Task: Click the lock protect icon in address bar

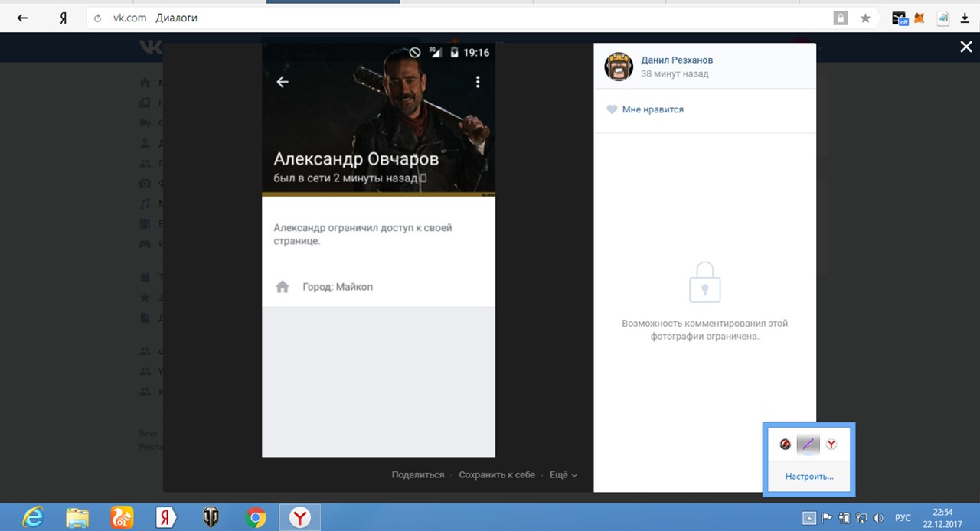Action: click(841, 18)
